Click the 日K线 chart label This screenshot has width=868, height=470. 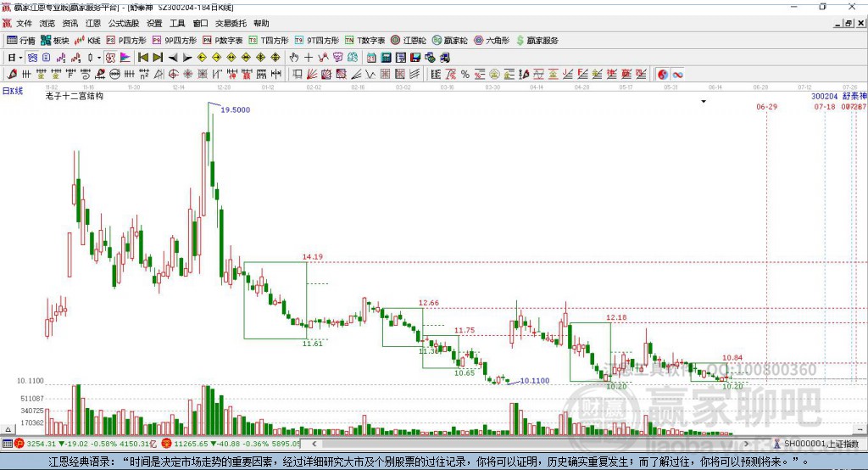pos(13,91)
